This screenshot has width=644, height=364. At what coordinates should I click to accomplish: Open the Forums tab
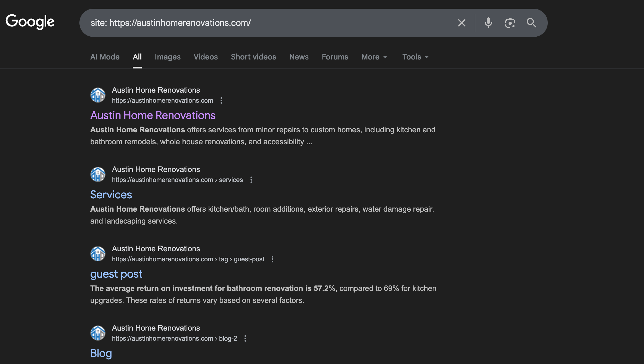(x=335, y=57)
